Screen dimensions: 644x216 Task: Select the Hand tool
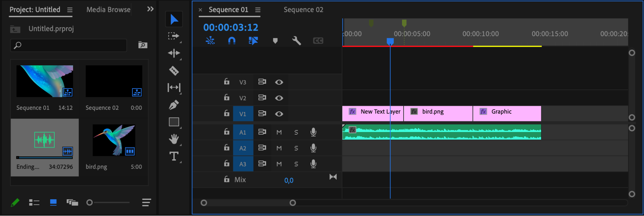pyautogui.click(x=174, y=139)
